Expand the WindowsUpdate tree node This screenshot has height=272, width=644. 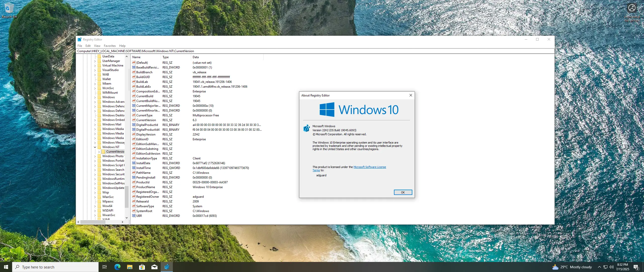95,188
